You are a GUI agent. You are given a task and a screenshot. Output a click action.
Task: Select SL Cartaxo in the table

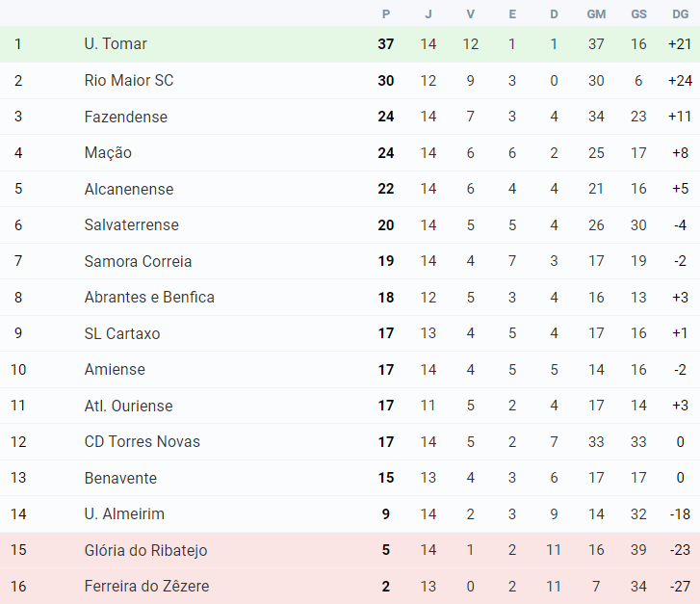click(x=122, y=333)
